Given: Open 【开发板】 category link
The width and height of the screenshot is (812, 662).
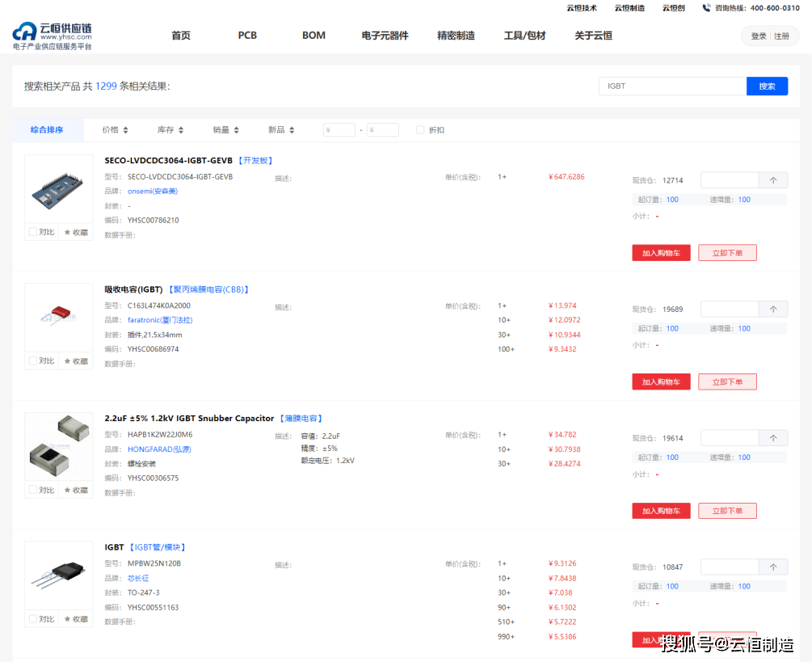Looking at the screenshot, I should coord(255,161).
